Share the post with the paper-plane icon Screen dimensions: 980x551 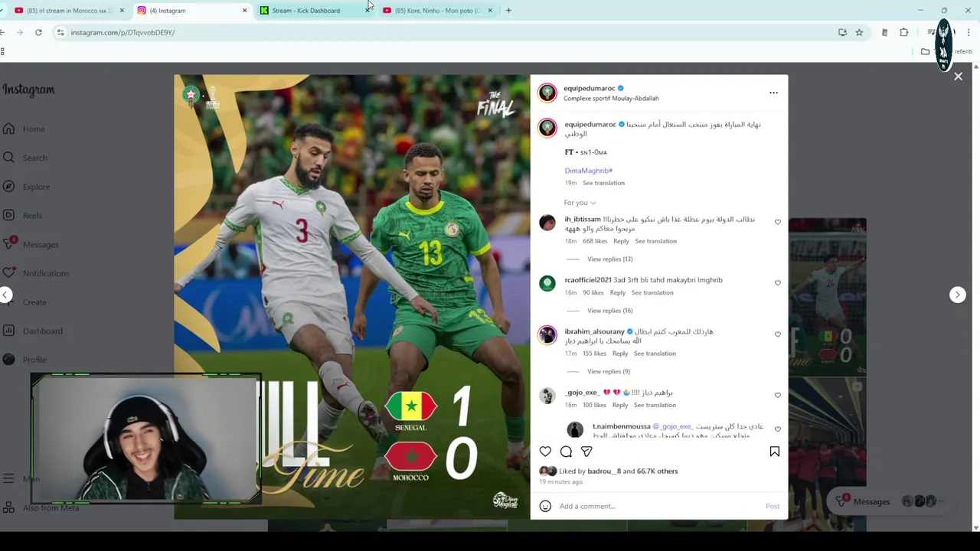tap(586, 452)
